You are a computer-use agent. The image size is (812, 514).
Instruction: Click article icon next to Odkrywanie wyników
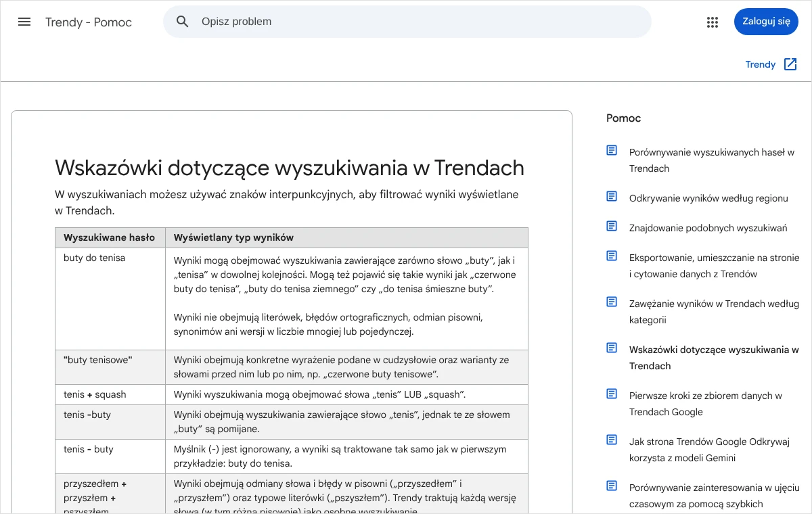click(612, 196)
